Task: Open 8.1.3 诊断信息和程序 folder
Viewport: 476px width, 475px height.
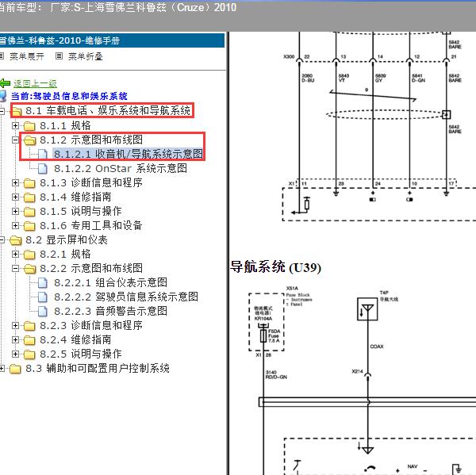Action: point(91,182)
